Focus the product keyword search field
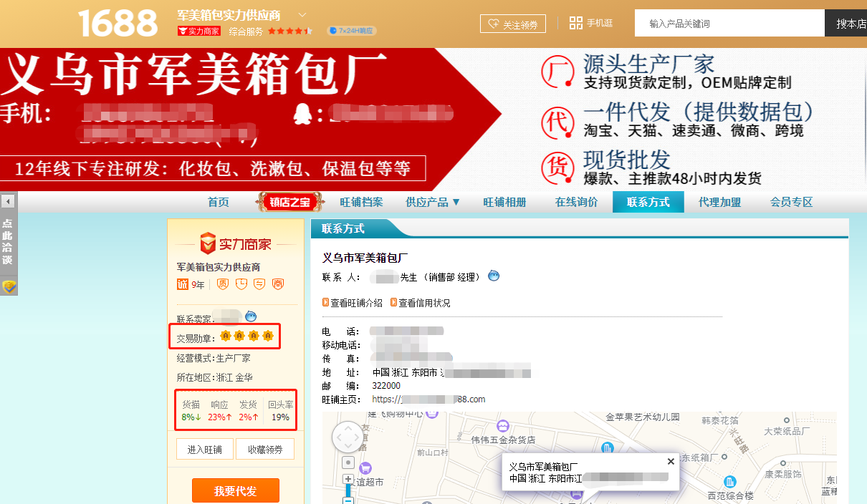 (x=729, y=24)
